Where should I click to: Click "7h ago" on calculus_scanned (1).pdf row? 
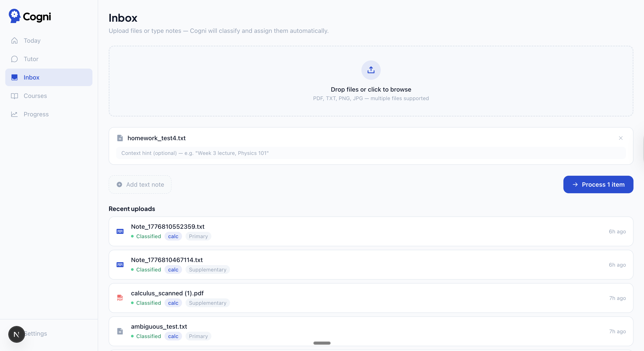[617, 298]
